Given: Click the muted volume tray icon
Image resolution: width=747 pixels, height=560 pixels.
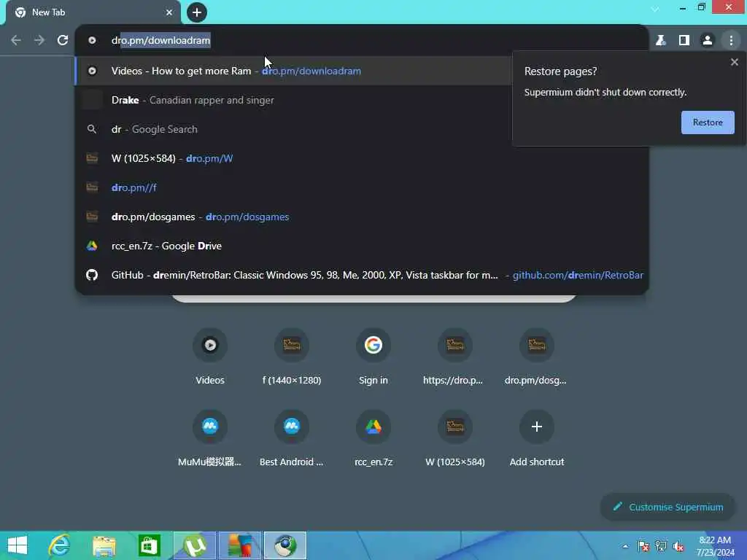Looking at the screenshot, I should click(x=678, y=546).
